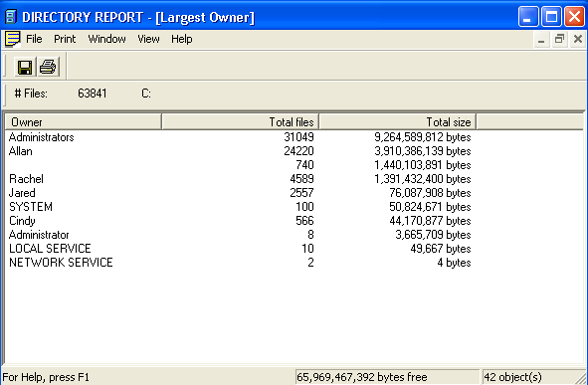This screenshot has width=588, height=385.
Task: Click the 3,910,386,139 bytes size value
Action: pyautogui.click(x=423, y=151)
